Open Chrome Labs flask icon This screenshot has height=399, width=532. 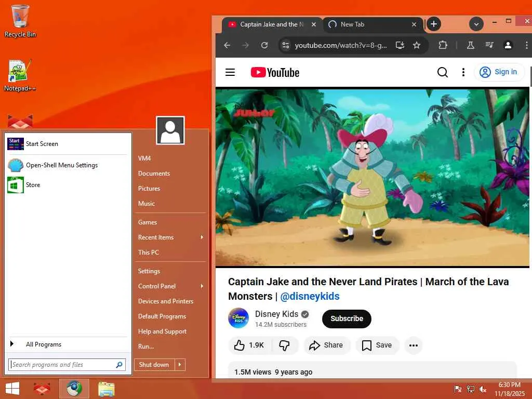[471, 45]
